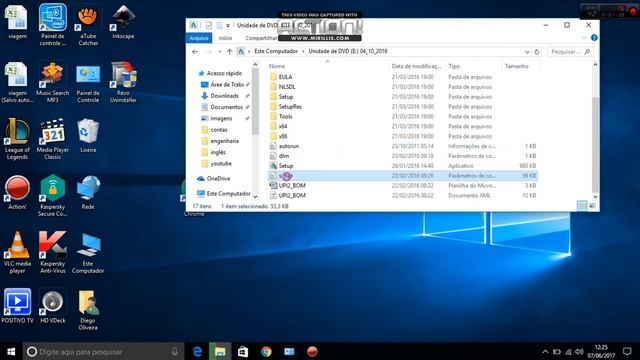This screenshot has height=360, width=640.
Task: Click the Cortana search box in the taskbar
Action: (x=104, y=351)
